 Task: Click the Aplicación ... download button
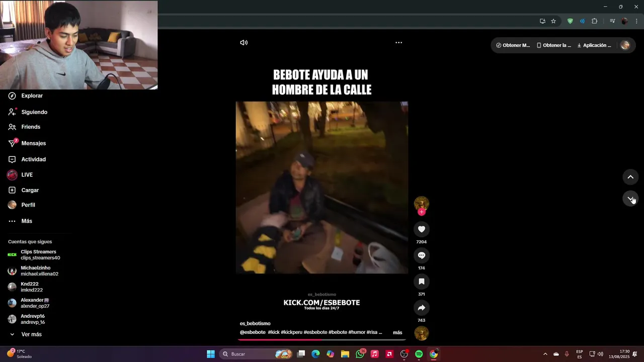click(x=594, y=45)
